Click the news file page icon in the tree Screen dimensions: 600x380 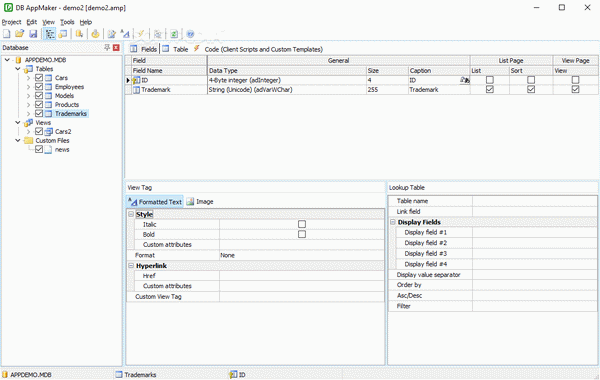(48, 150)
